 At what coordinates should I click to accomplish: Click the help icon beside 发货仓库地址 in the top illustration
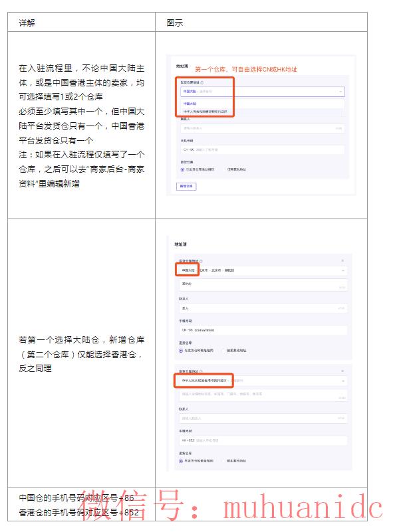[202, 82]
